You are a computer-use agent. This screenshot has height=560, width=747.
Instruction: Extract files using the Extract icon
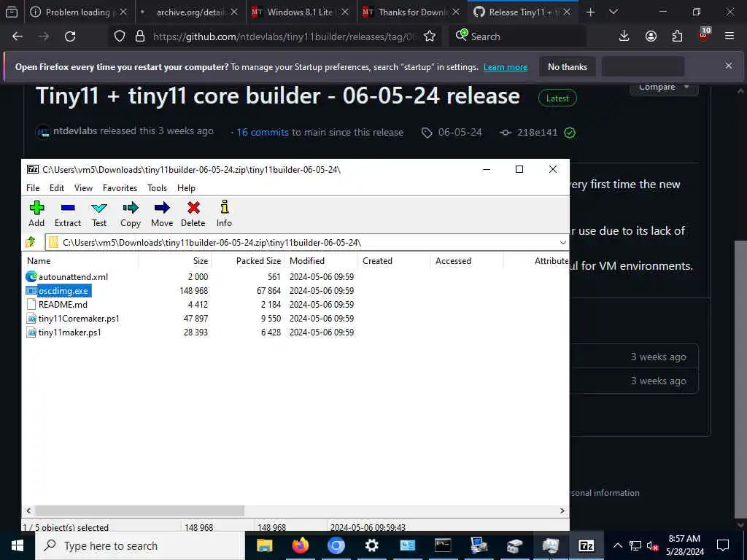[x=68, y=214]
